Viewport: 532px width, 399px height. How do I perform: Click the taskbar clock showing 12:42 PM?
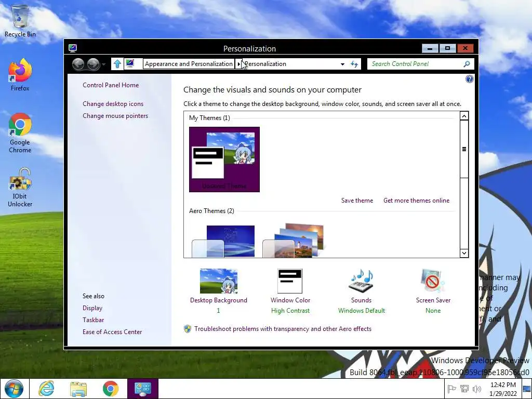(503, 389)
